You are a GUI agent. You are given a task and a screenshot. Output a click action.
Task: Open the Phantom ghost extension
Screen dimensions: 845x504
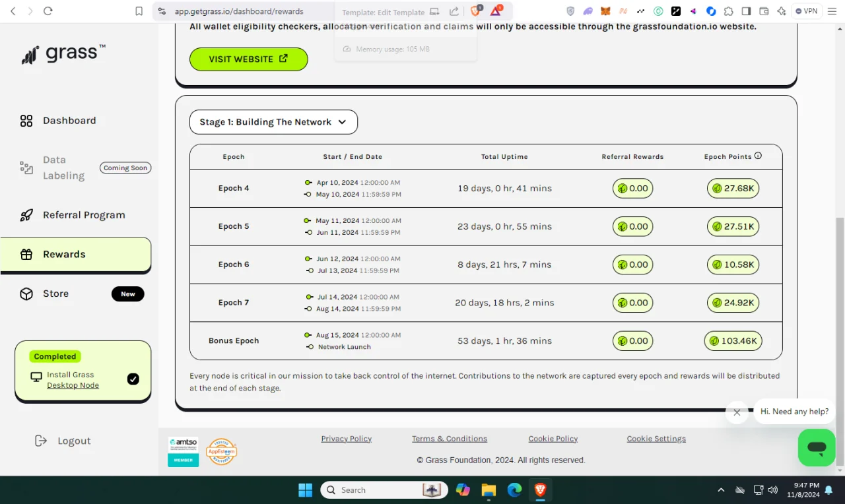(588, 11)
